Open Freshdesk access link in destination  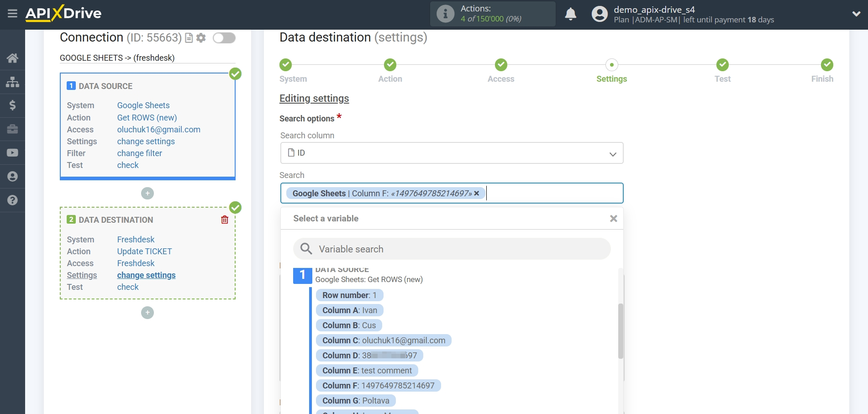(136, 263)
